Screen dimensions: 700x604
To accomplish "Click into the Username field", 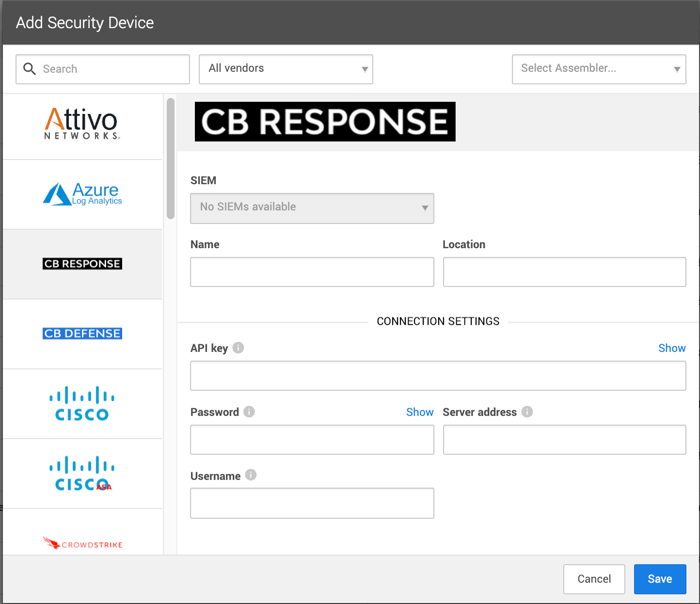I will 312,503.
